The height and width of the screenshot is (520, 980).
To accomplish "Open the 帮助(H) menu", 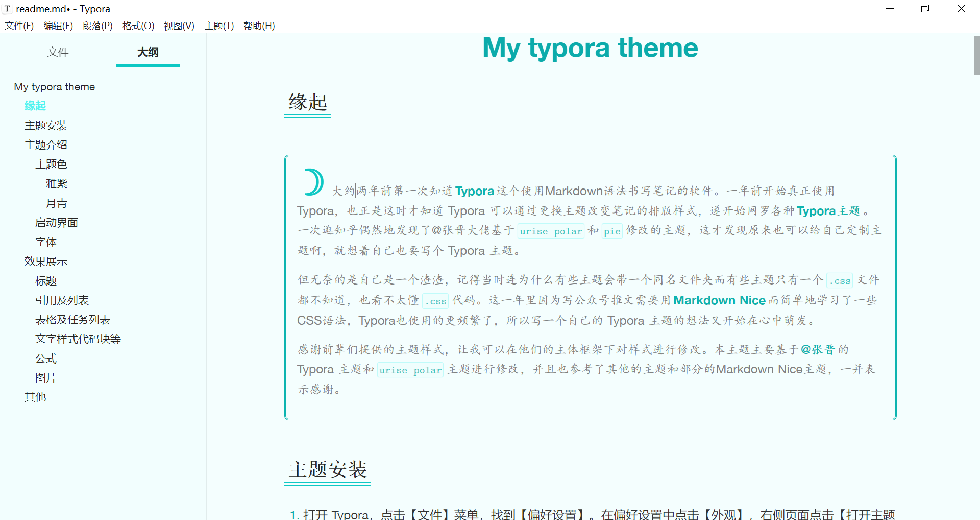I will [259, 26].
